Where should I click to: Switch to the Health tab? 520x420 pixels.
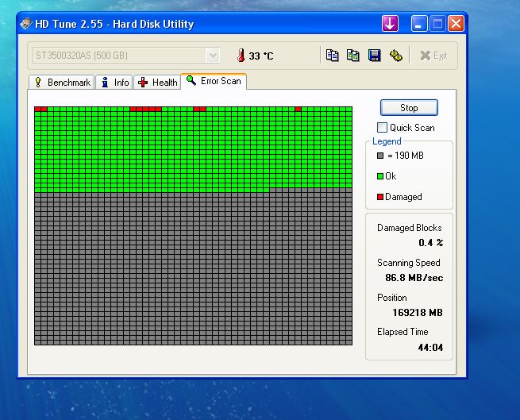click(157, 83)
